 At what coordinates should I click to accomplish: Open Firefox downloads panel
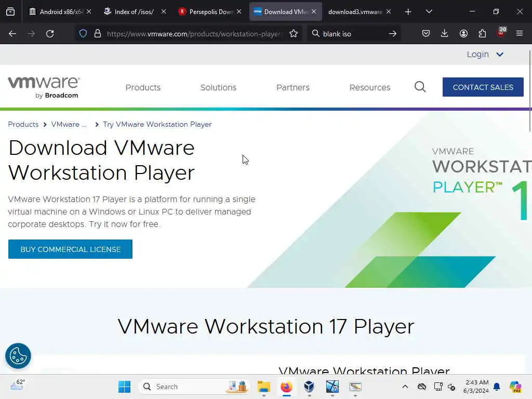click(445, 33)
